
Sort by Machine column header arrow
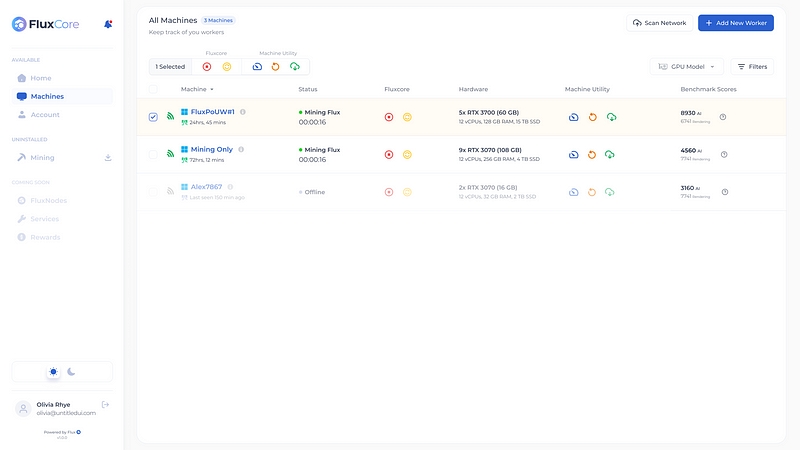[x=212, y=89]
